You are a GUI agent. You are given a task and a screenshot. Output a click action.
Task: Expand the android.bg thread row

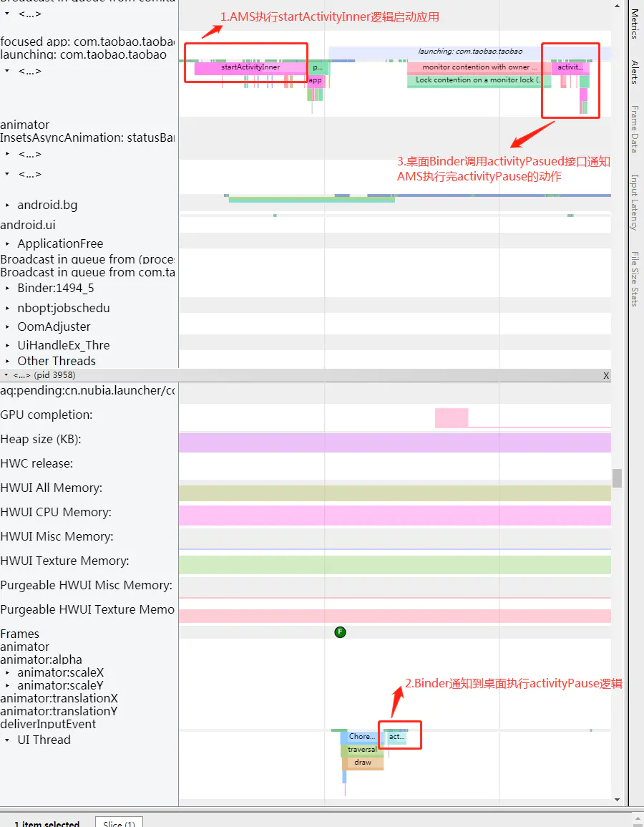pyautogui.click(x=7, y=205)
